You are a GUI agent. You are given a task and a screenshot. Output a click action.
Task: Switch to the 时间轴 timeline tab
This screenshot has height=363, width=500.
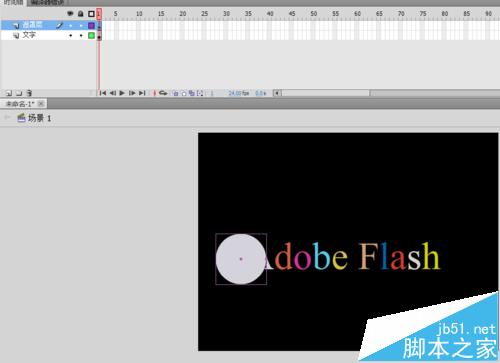pos(13,3)
